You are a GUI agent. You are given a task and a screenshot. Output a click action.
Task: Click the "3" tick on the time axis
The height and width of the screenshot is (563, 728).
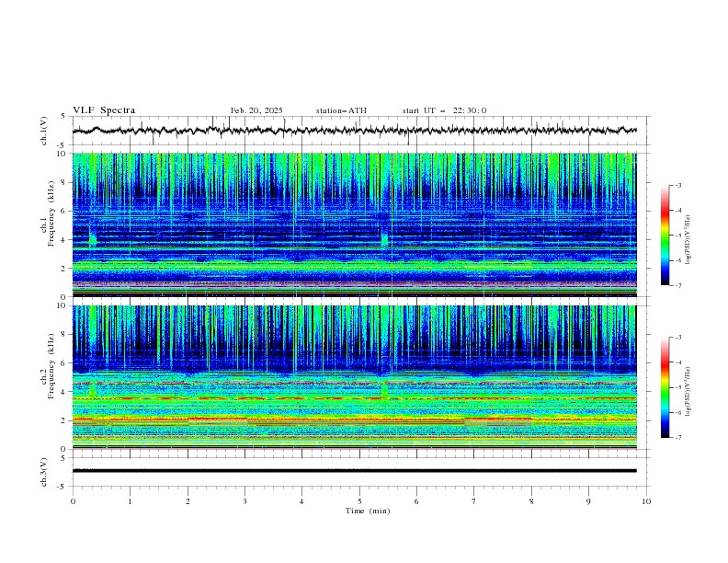(245, 501)
